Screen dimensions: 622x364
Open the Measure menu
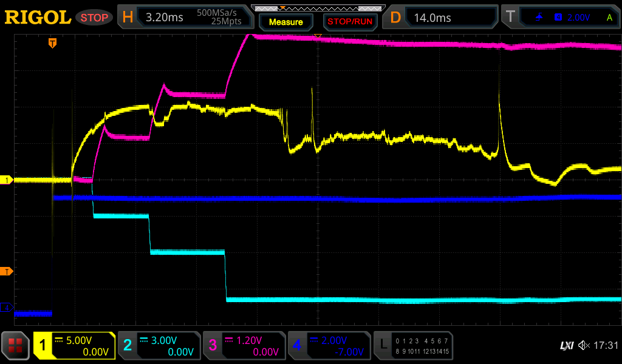coord(285,22)
